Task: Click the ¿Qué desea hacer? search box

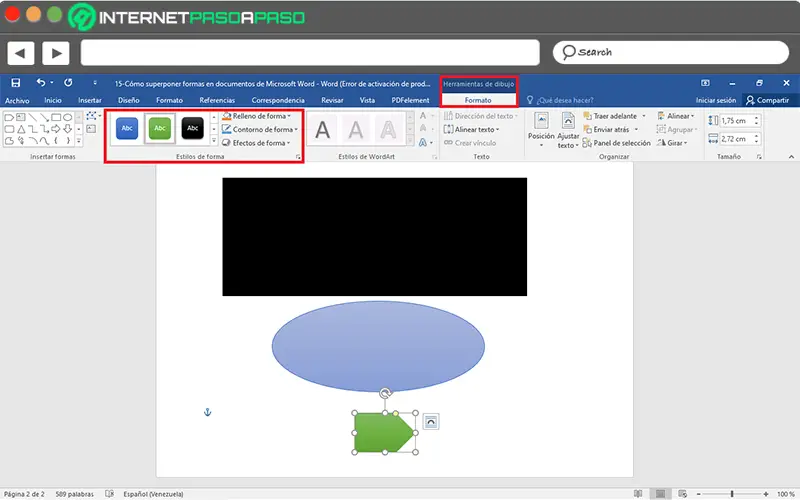Action: pyautogui.click(x=561, y=101)
